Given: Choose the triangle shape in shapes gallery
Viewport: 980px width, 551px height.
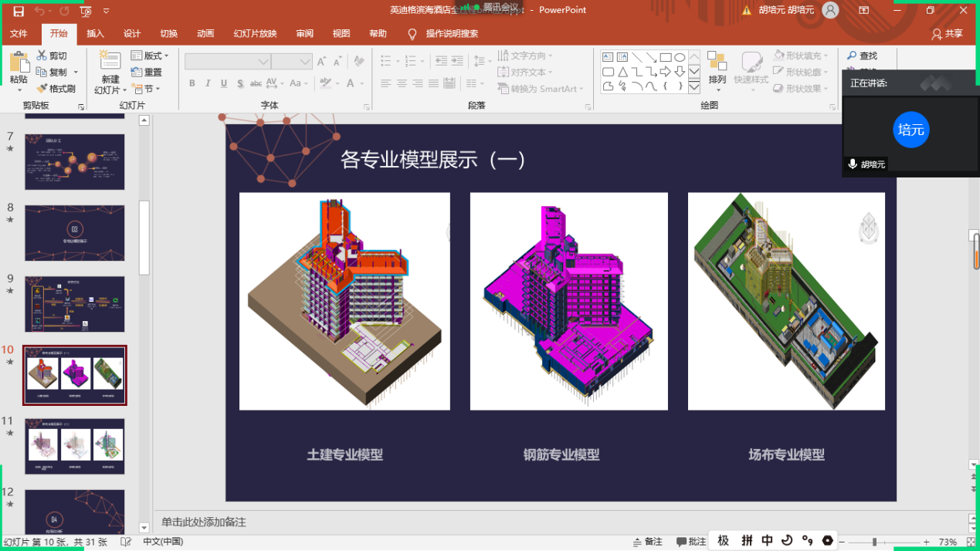Looking at the screenshot, I should [x=622, y=72].
